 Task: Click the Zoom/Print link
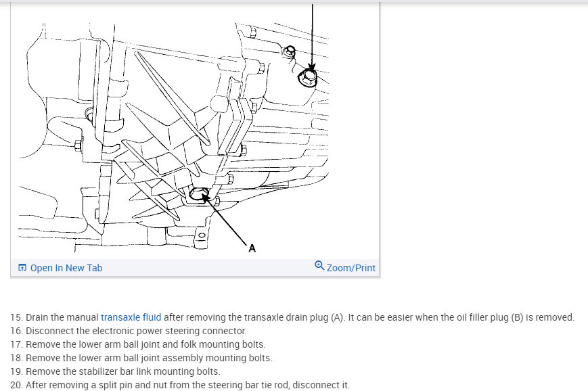coord(350,268)
